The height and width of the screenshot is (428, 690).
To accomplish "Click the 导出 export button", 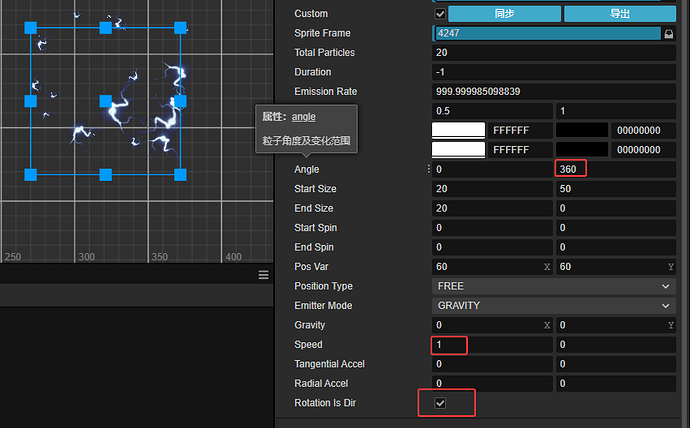I will pos(620,14).
